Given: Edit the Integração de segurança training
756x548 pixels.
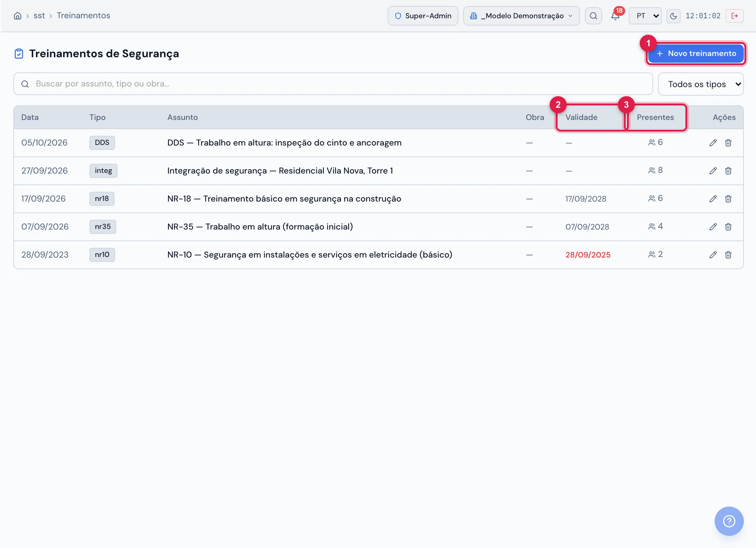Looking at the screenshot, I should (713, 171).
